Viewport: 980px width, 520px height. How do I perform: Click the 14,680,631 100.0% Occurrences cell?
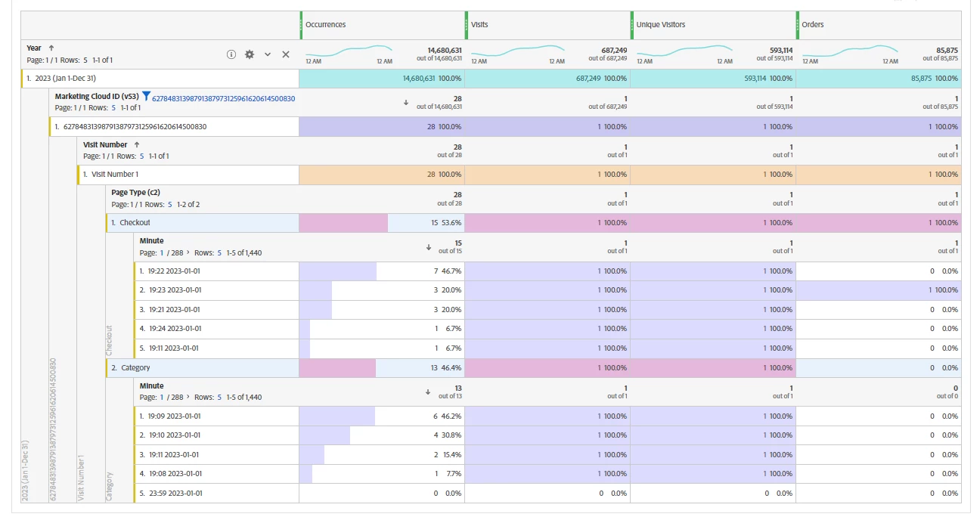[382, 79]
